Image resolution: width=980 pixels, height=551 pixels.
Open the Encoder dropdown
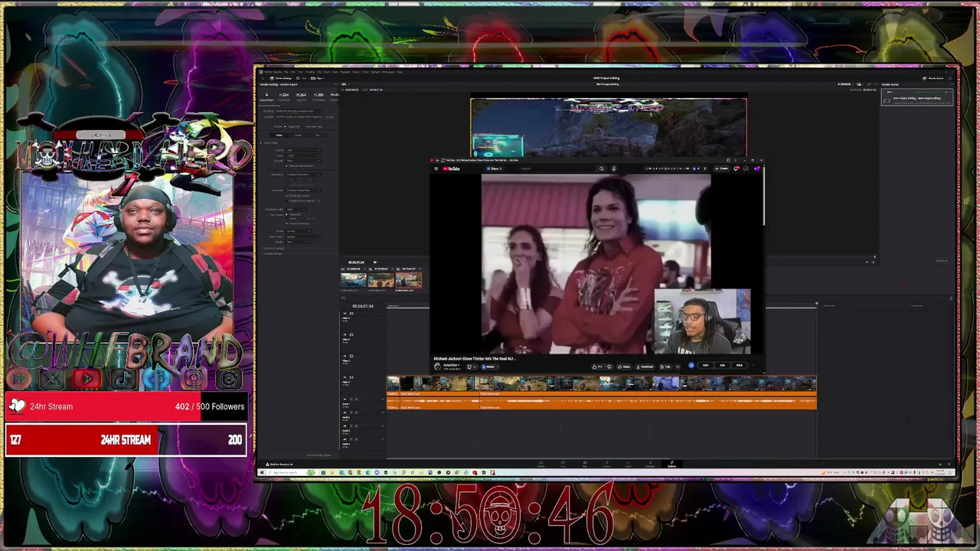coord(303,161)
